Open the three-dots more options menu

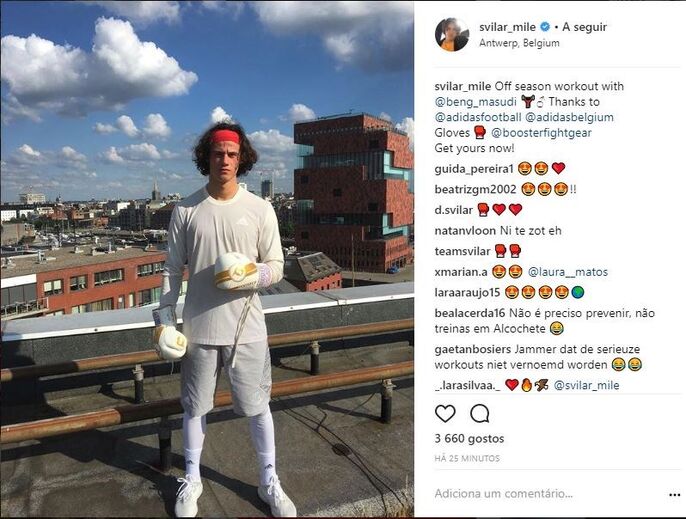coord(674,495)
